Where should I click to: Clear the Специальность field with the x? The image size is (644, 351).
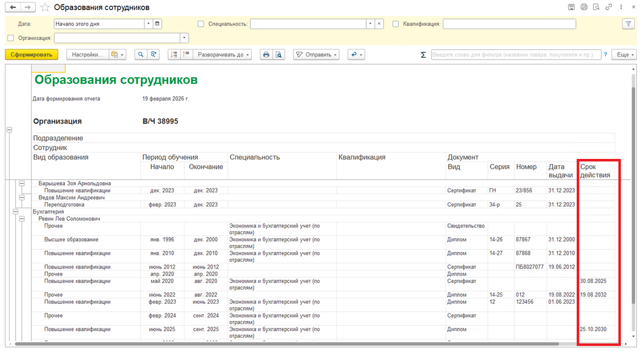coord(379,24)
